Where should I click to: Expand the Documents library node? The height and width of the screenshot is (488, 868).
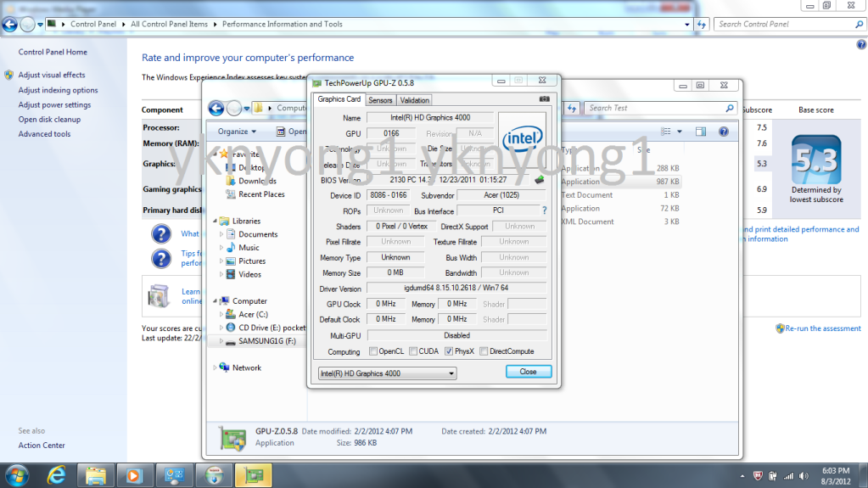[x=221, y=234]
